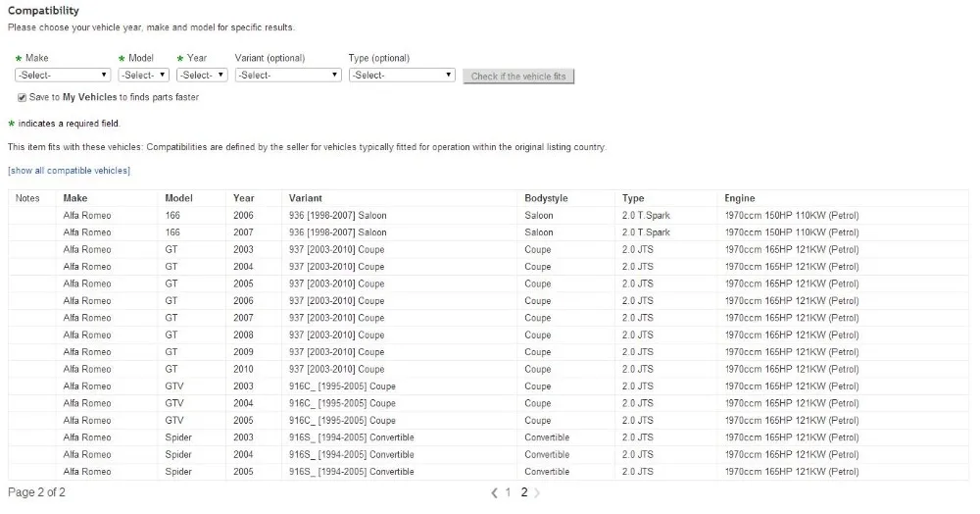The width and height of the screenshot is (980, 514).
Task: Click engine cell in the 166 2006 row
Action: point(792,215)
